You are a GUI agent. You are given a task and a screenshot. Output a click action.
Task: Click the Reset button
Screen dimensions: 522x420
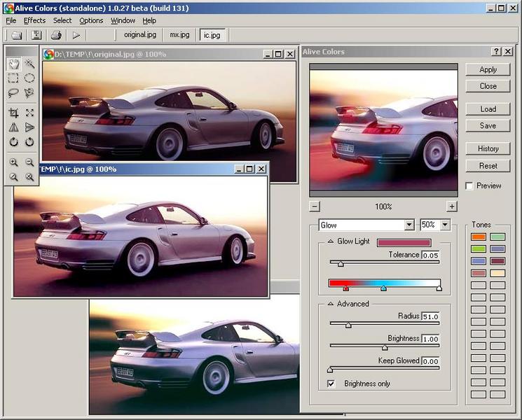[488, 166]
